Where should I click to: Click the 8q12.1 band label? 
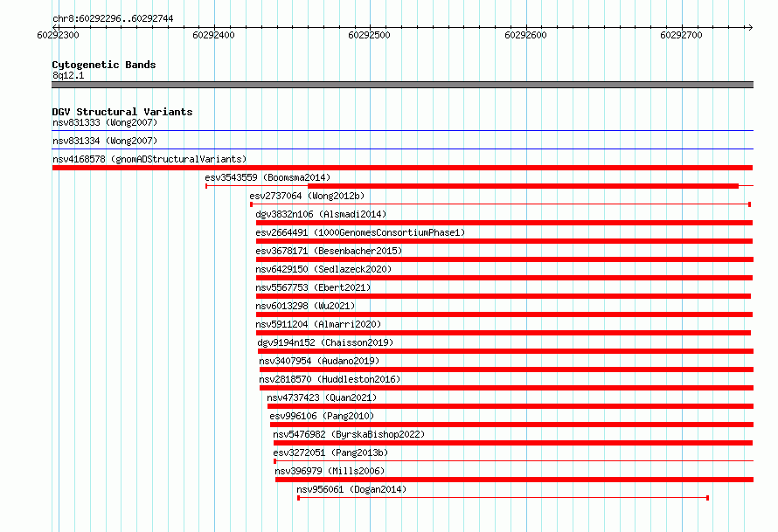coord(68,75)
